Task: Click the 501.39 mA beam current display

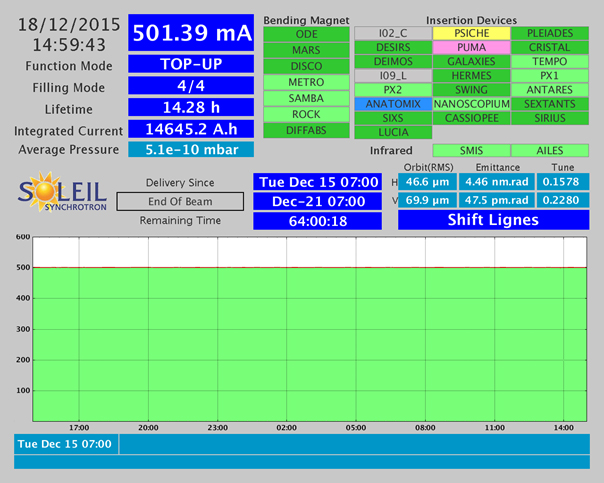Action: 191,33
